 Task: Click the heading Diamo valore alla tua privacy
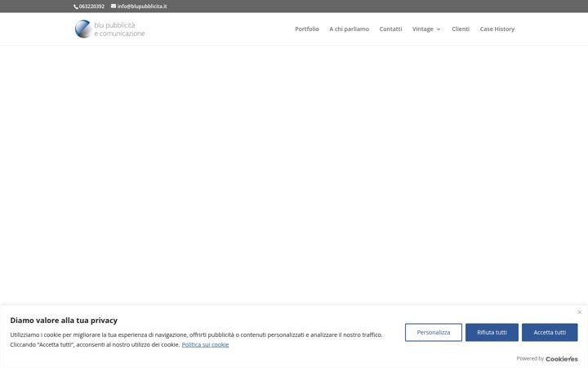click(x=64, y=321)
